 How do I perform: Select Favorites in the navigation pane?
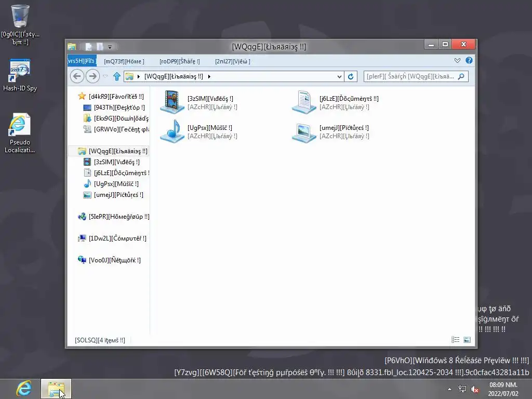(111, 96)
